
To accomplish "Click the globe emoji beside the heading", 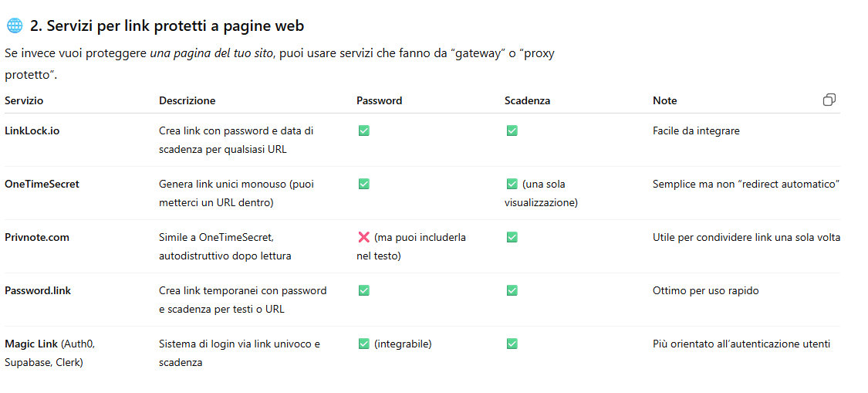I will (15, 26).
